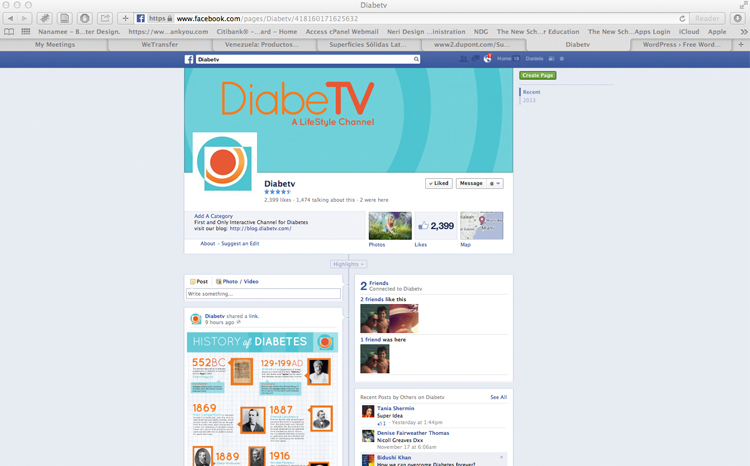
Task: Go back with the Safari back arrow
Action: [x=11, y=18]
